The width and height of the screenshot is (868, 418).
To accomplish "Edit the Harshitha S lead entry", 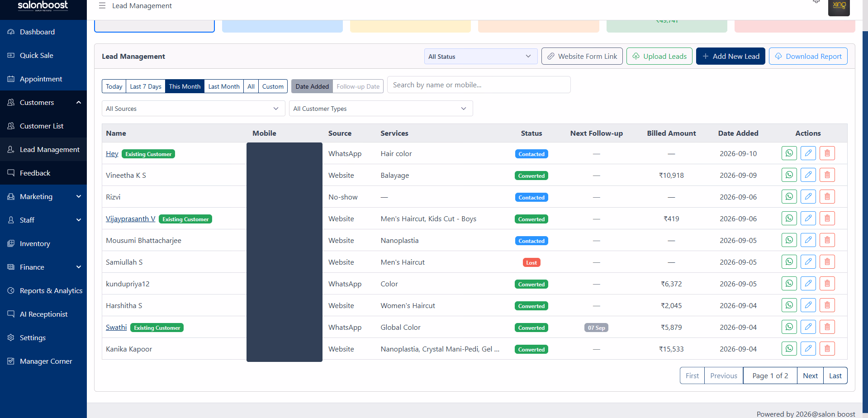I will 808,305.
